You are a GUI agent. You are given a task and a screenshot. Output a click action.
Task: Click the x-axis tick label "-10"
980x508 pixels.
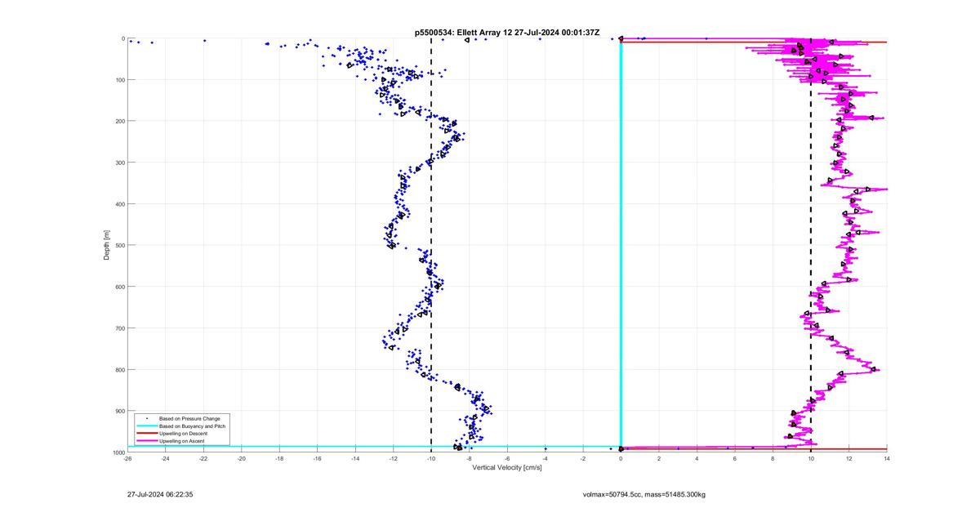click(x=431, y=458)
